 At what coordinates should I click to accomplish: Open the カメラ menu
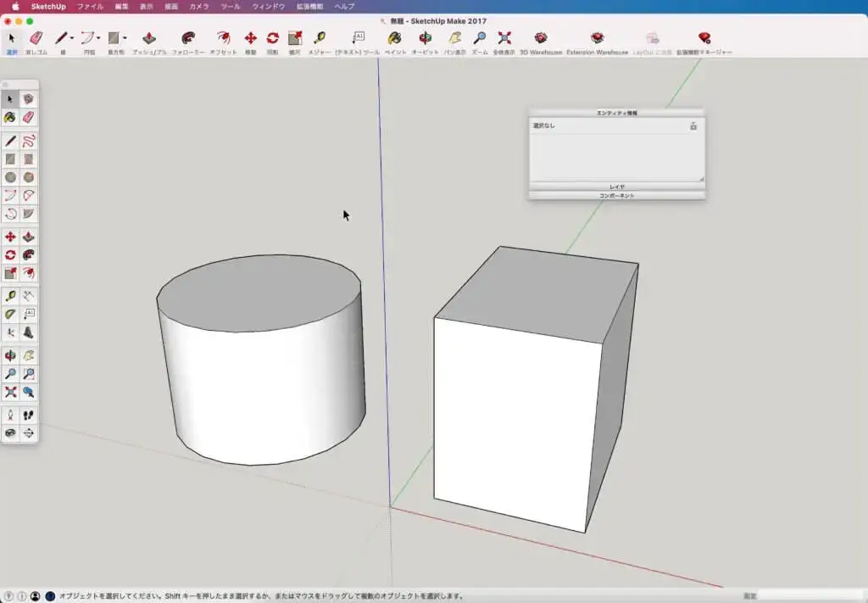coord(198,7)
